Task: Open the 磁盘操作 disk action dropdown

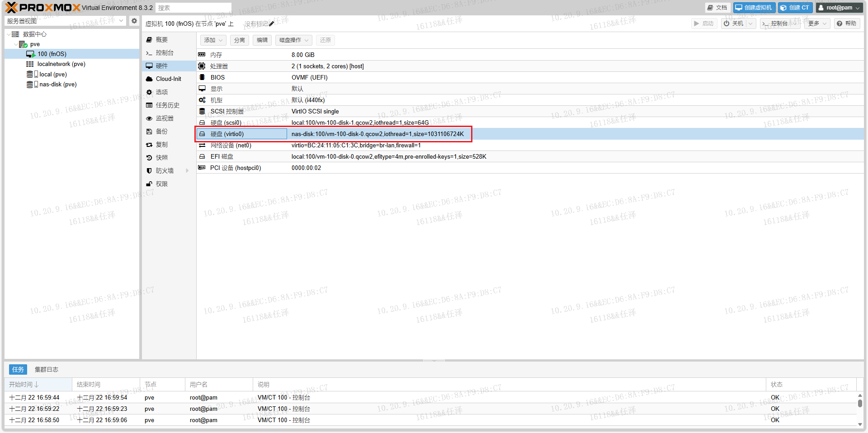Action: click(x=293, y=40)
